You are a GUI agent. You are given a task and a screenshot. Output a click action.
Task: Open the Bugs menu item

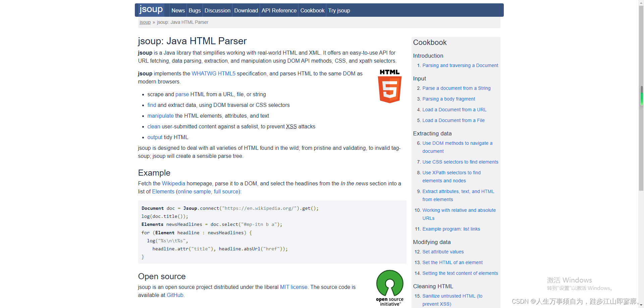coord(195,10)
